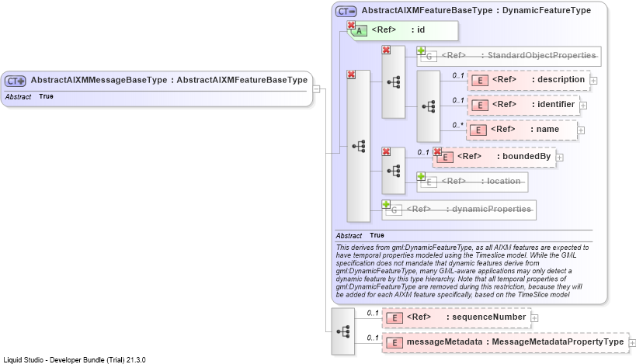The width and height of the screenshot is (636, 364).
Task: Select the ': boundedBy' label
Action: 523,157
